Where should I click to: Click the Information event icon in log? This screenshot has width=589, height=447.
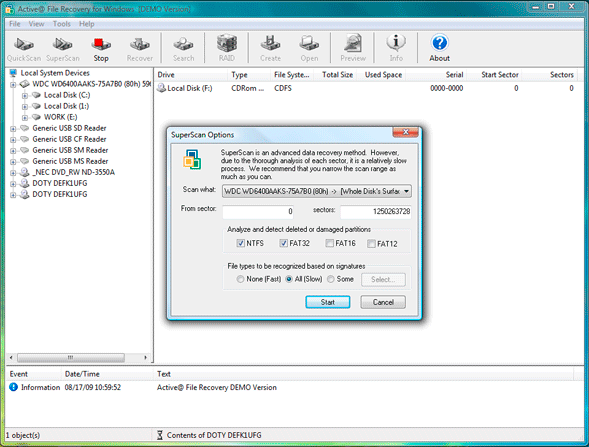coord(14,387)
